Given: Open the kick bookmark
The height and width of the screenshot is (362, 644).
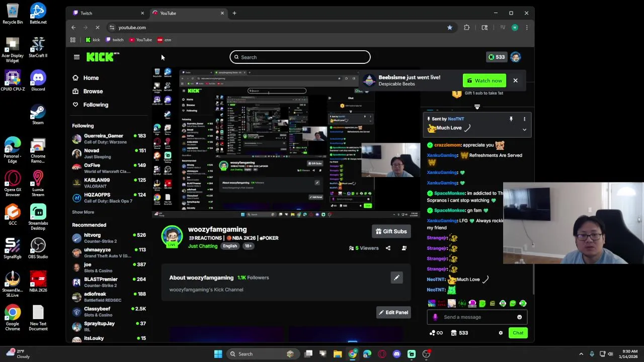Looking at the screenshot, I should 93,40.
